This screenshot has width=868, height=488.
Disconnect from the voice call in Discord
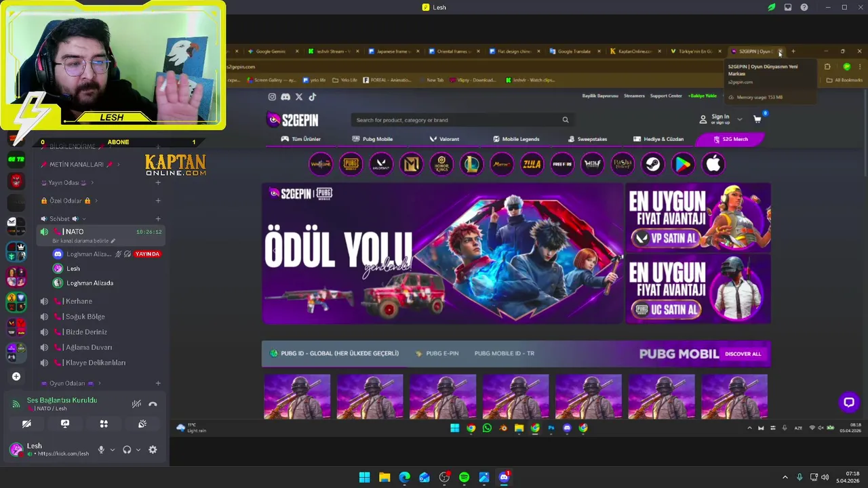[153, 404]
